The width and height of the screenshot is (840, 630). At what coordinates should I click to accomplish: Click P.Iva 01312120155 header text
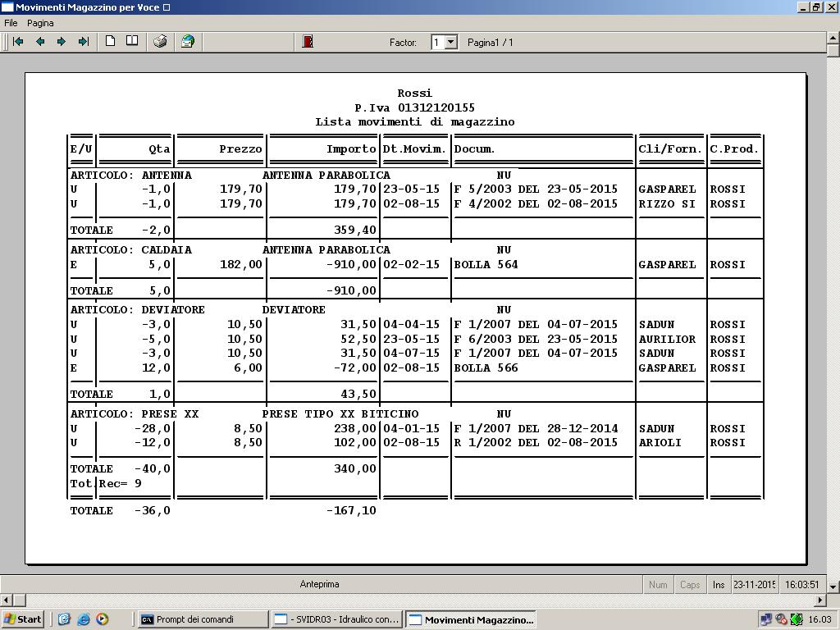[414, 107]
